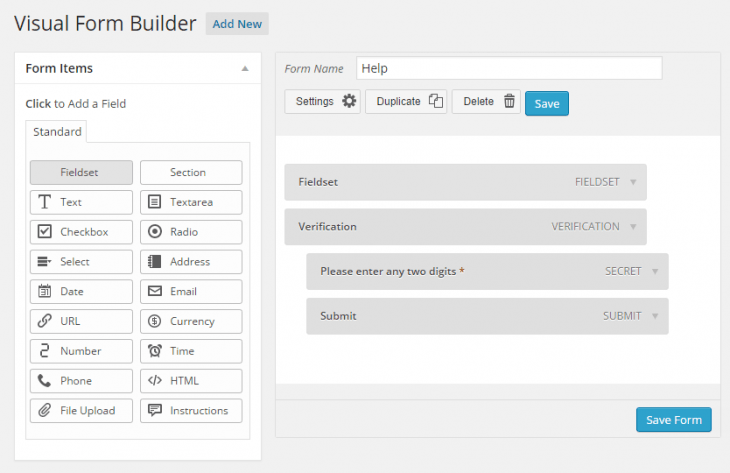Click the Checkbox field icon
The width and height of the screenshot is (730, 473).
[44, 231]
